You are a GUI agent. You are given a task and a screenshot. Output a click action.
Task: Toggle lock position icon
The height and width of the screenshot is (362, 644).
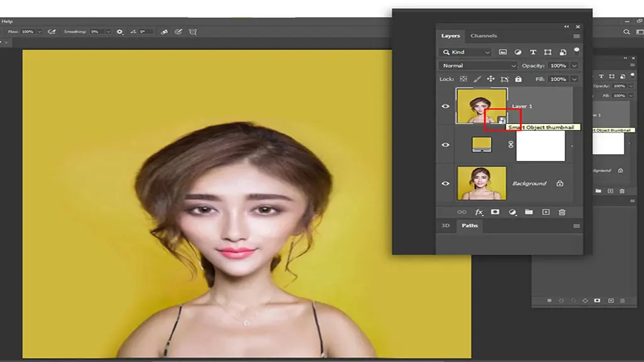click(491, 79)
